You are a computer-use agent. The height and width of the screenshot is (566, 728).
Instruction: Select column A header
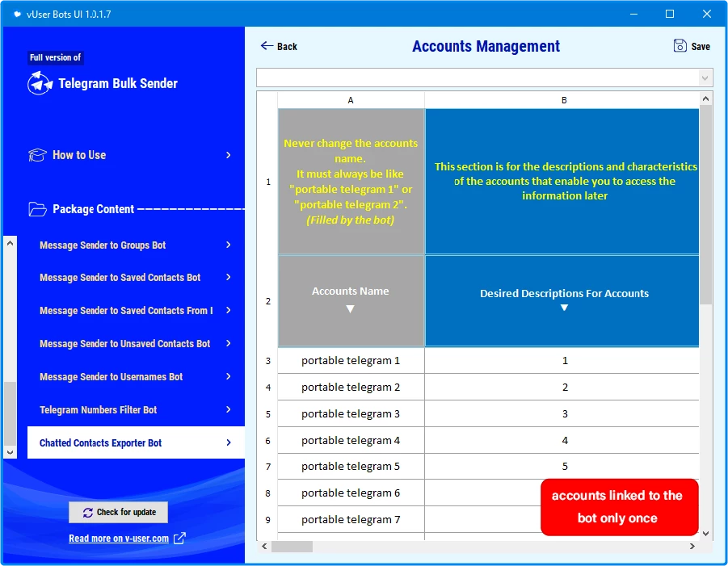[x=351, y=100]
